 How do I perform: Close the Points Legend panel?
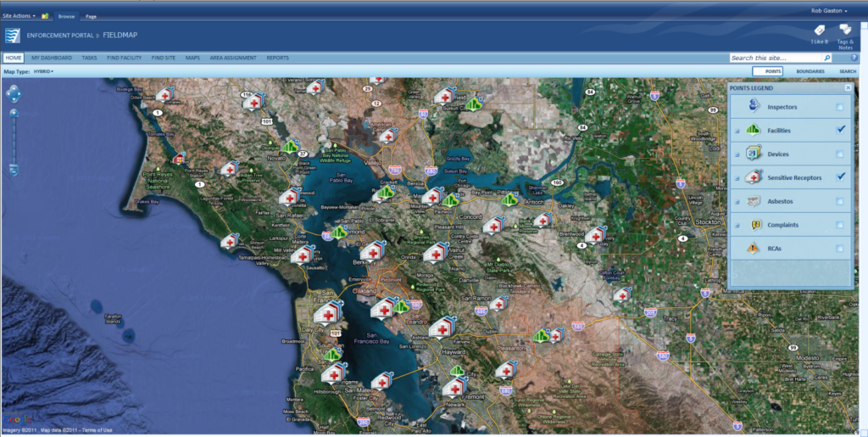[848, 87]
